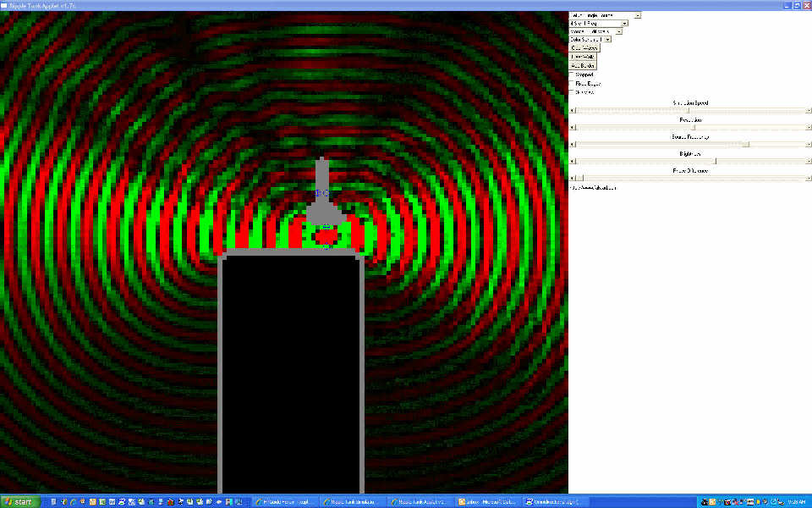Open the Mouse = Edit Walls dropdown

coord(595,31)
